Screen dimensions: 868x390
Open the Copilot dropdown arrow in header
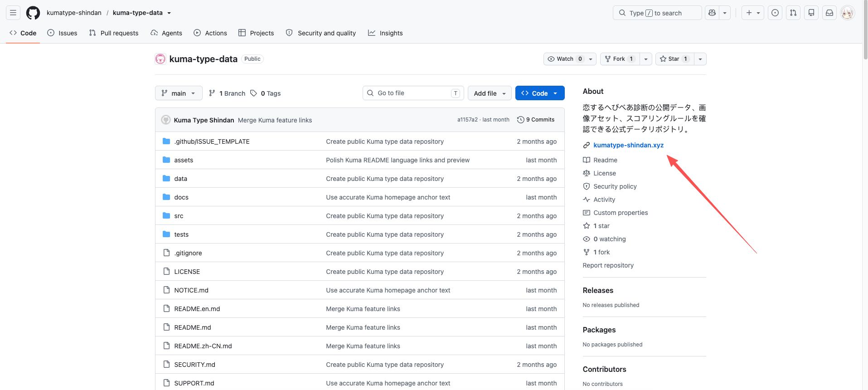(x=725, y=13)
